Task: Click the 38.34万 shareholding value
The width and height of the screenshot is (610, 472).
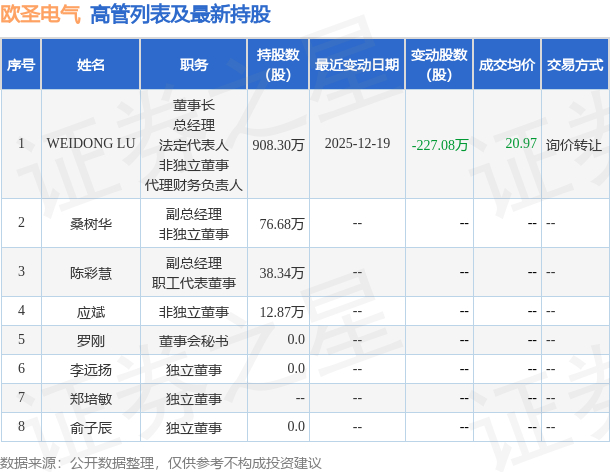Action: [x=282, y=273]
